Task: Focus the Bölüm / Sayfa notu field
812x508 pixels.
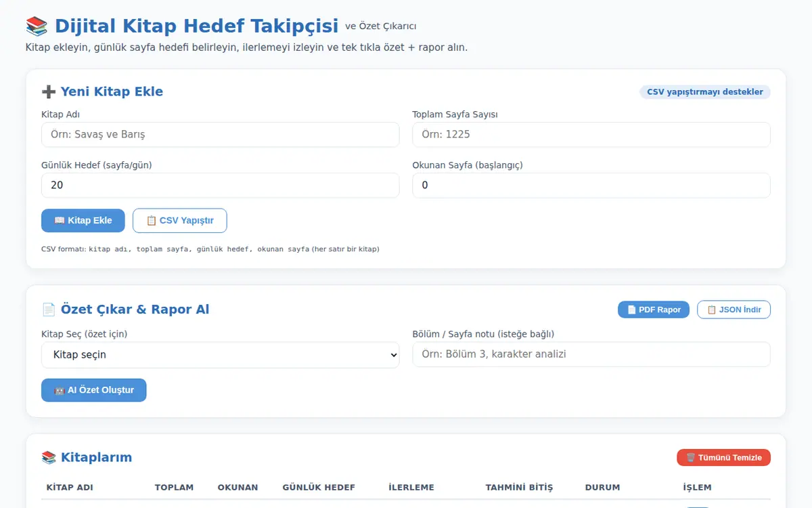Action: [x=591, y=354]
